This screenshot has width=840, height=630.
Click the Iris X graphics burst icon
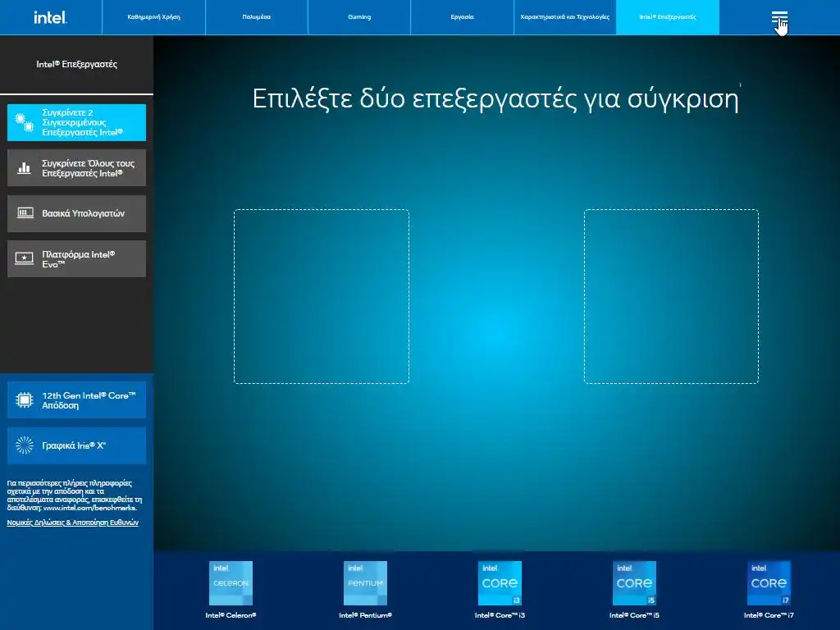pos(24,445)
